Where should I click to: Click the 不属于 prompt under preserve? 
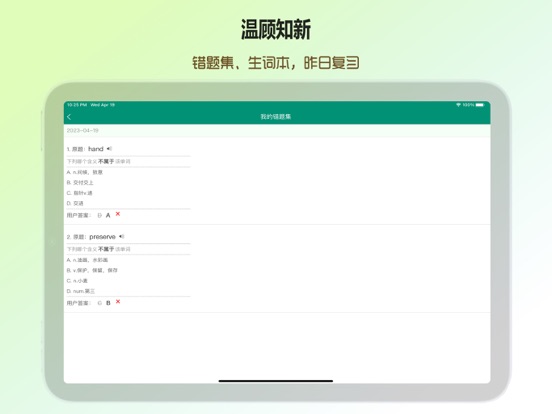pos(106,249)
